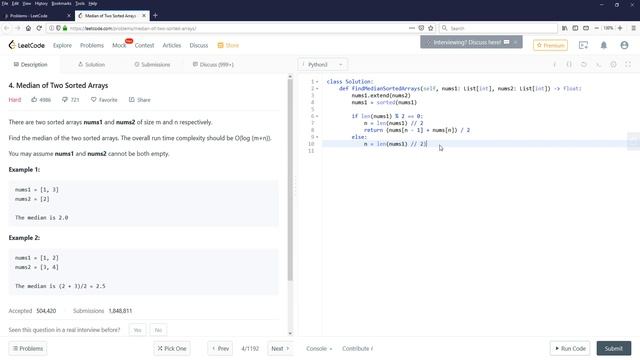This screenshot has width=640, height=360.
Task: Open Firefox library icon
Action: [x=564, y=28]
